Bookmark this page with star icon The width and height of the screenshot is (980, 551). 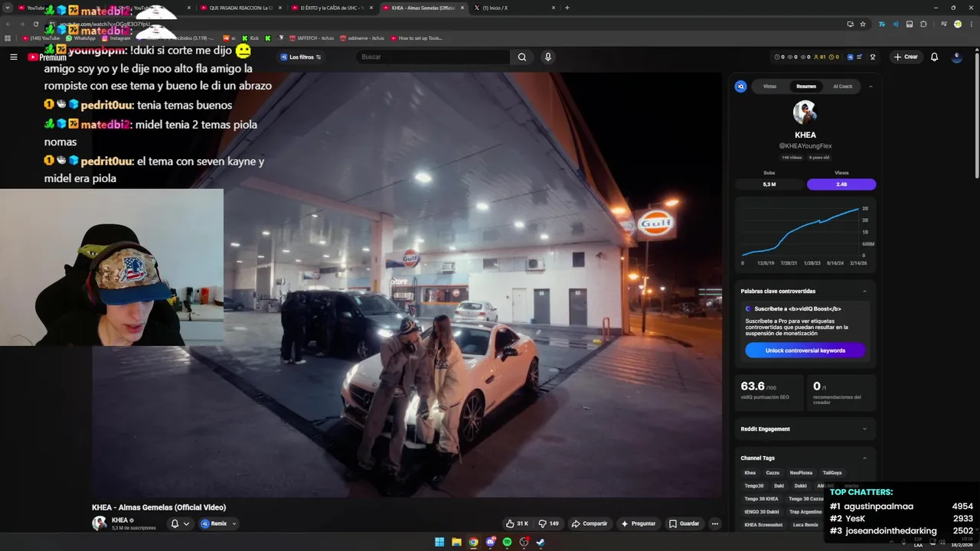pos(863,24)
